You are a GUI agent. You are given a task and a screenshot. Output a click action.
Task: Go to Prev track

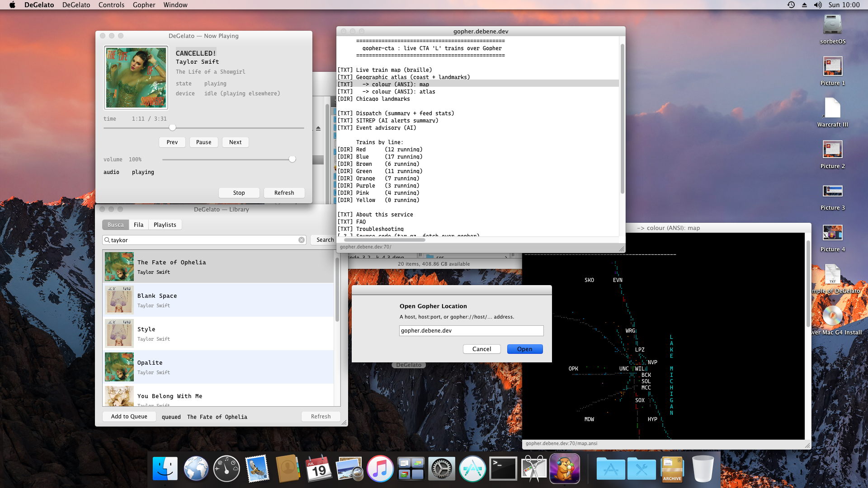[172, 142]
